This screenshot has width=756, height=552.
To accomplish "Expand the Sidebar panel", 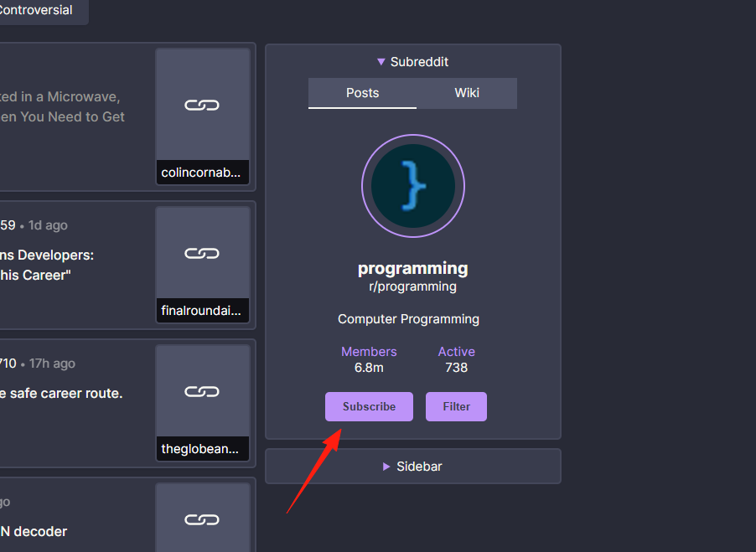I will 412,467.
